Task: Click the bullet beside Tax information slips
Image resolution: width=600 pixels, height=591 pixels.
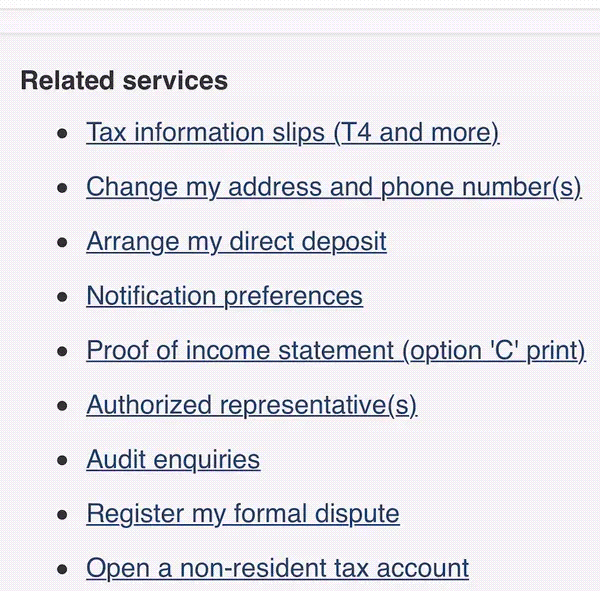Action: (x=64, y=134)
